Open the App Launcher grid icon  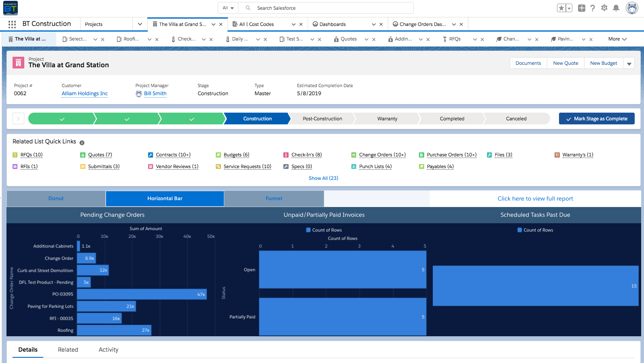click(12, 24)
